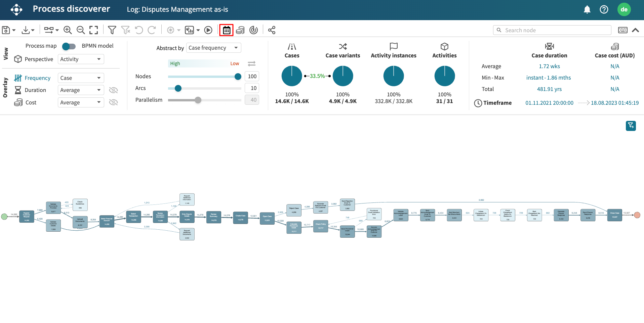Open the Abstract by Case frequency dropdown
Screen dimensions: 644x323
point(213,48)
